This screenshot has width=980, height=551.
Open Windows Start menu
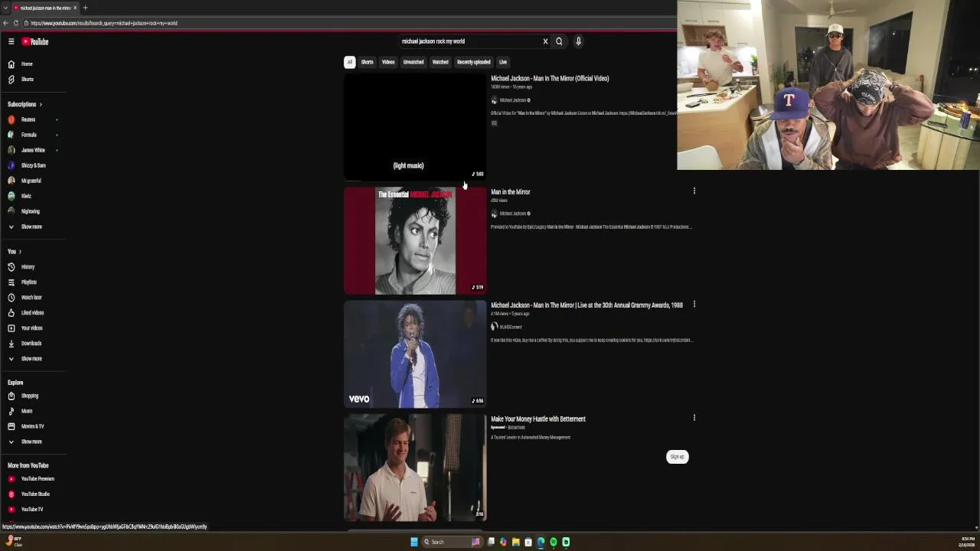(414, 542)
